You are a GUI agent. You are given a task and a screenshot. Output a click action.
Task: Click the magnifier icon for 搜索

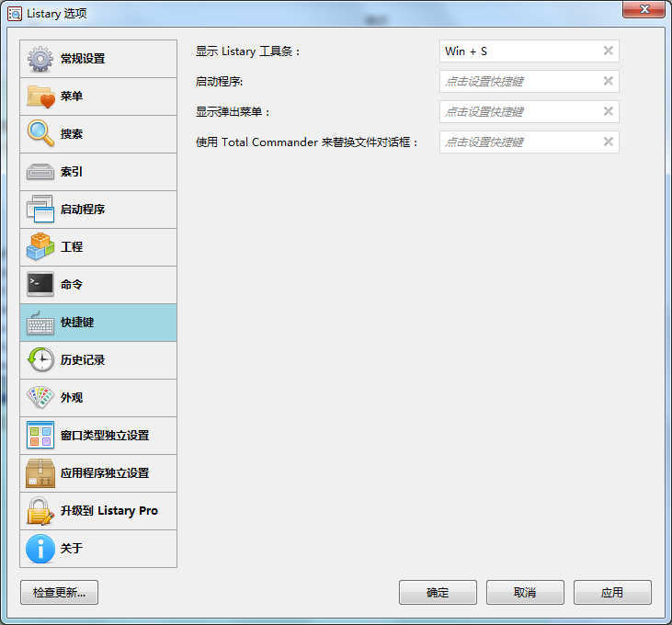point(40,133)
